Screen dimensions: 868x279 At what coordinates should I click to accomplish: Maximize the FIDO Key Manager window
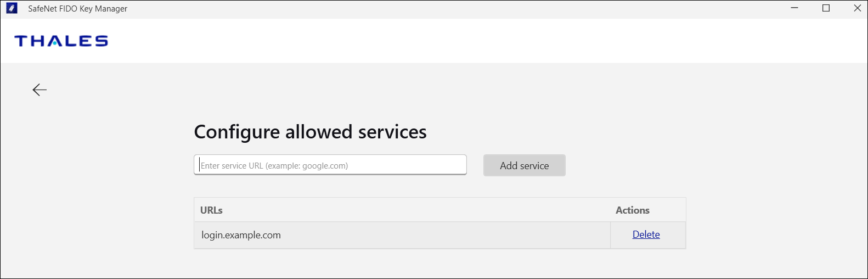click(x=826, y=8)
